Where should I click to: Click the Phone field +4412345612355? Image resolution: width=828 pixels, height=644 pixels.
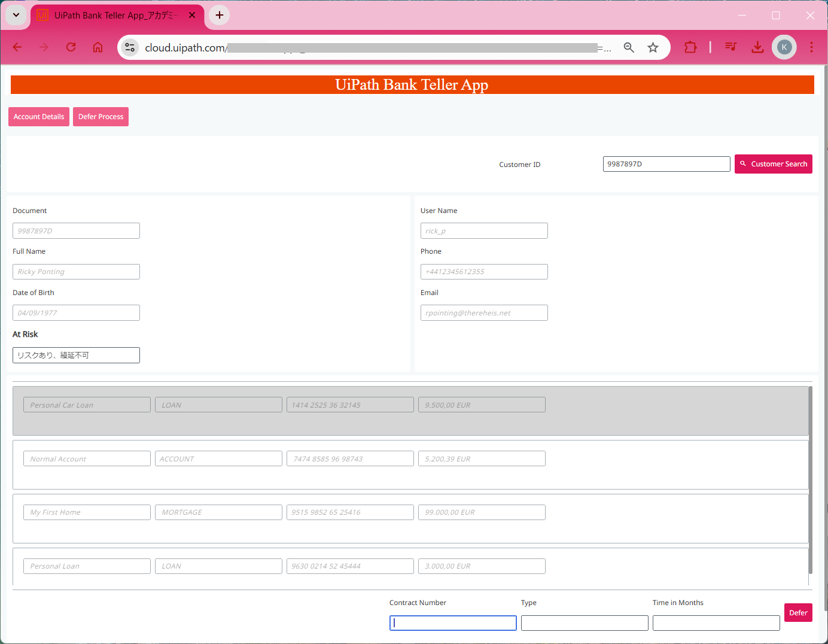tap(484, 272)
